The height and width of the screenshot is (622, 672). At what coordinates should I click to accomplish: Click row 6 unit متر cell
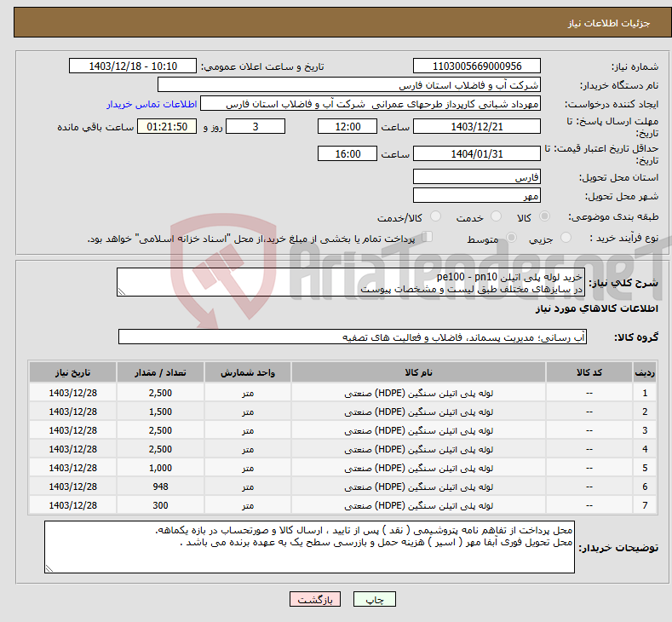(x=248, y=487)
